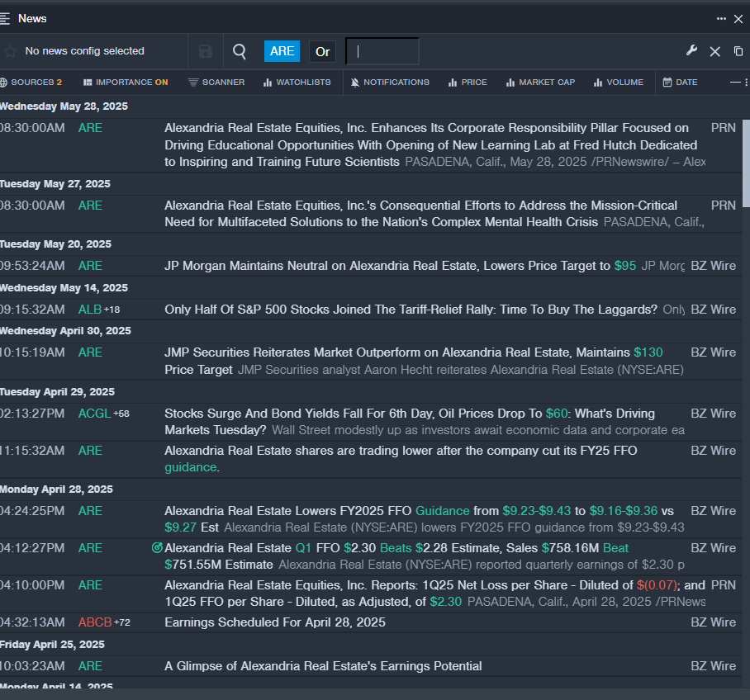
Task: Save the news config with the floppy icon
Action: click(x=206, y=51)
